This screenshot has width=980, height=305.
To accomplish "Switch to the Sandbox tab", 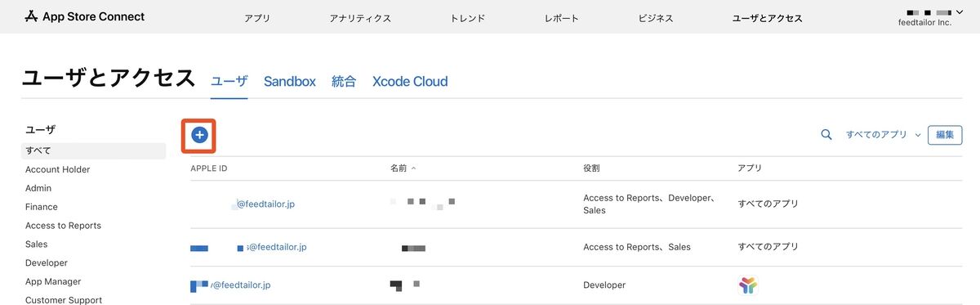I will pos(290,82).
